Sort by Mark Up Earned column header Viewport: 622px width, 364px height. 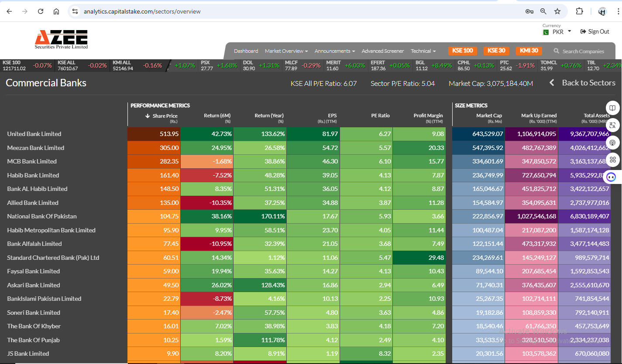pos(539,116)
